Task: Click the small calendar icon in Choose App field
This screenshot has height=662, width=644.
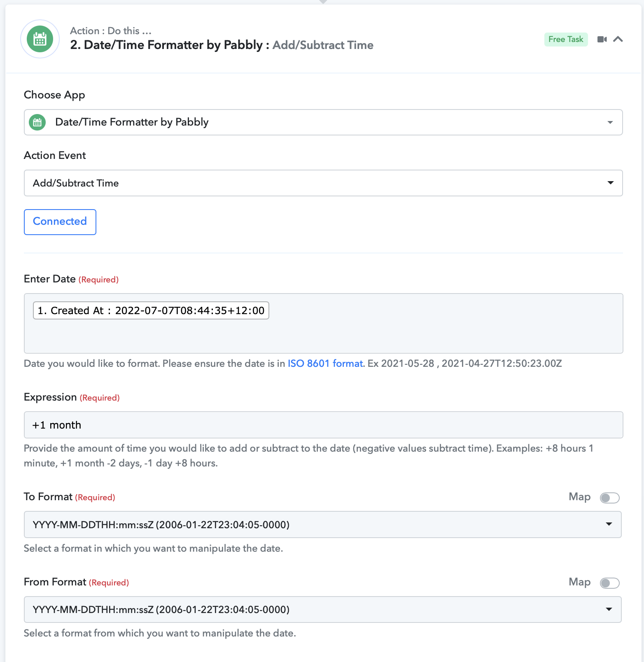Action: pos(37,122)
